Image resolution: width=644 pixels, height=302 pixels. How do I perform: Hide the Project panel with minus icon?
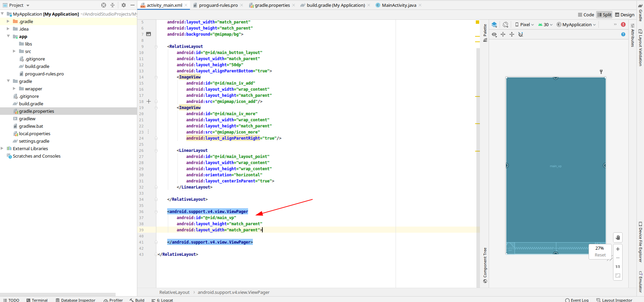133,5
